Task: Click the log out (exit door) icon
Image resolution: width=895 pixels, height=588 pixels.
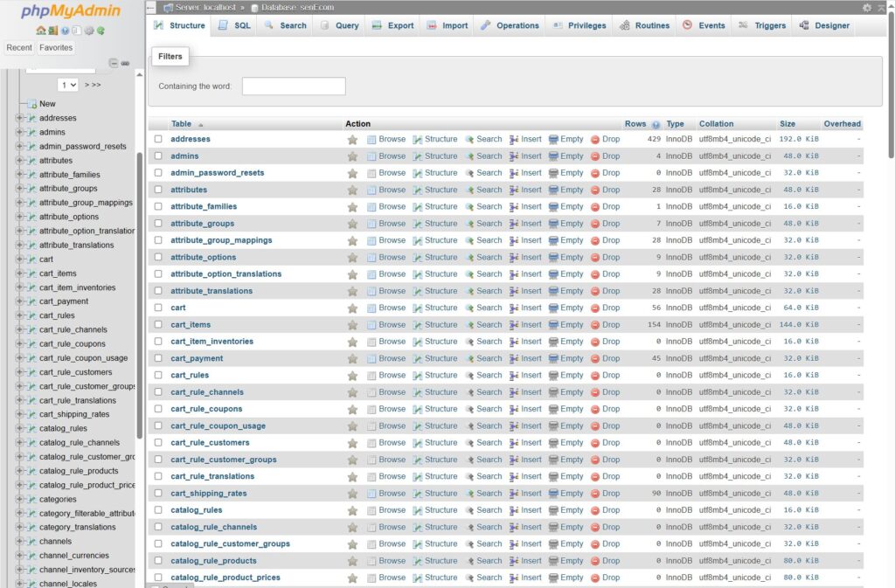Action: [53, 31]
